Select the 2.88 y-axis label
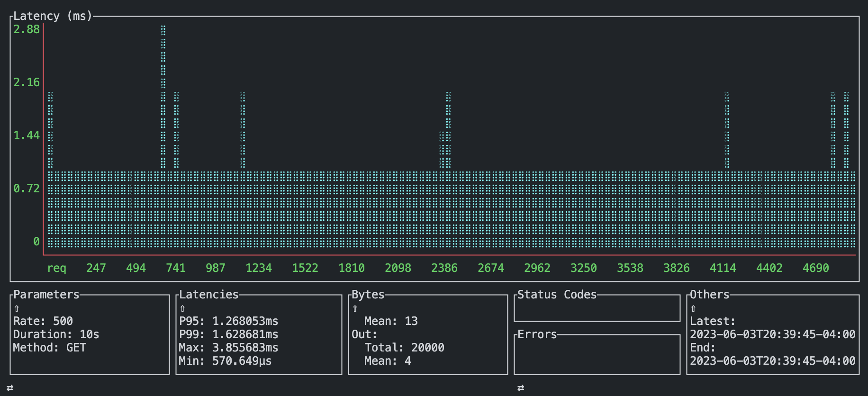Image resolution: width=868 pixels, height=396 pixels. 27,29
